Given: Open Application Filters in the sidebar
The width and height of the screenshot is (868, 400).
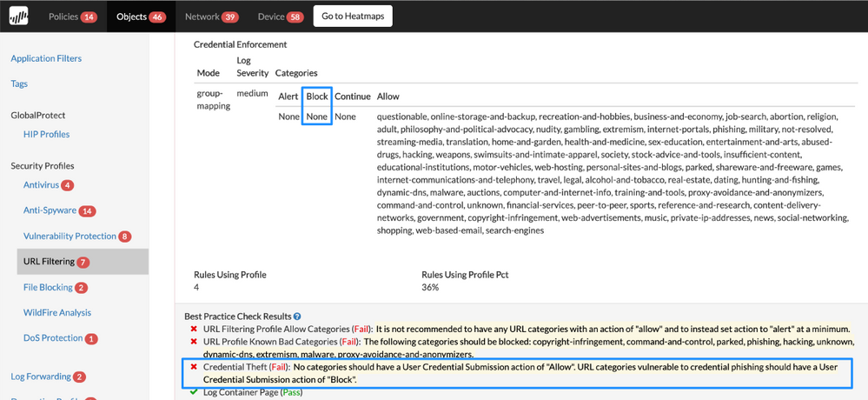Looking at the screenshot, I should click(46, 59).
